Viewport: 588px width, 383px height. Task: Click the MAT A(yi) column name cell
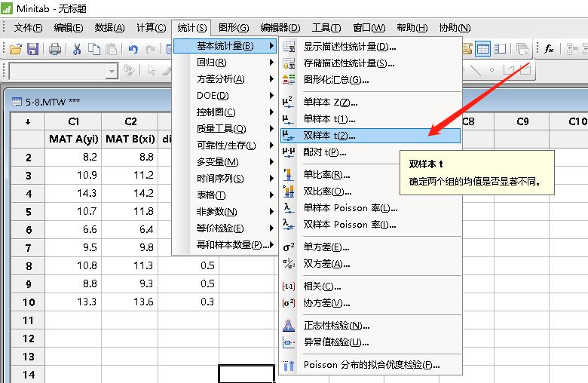pos(73,139)
